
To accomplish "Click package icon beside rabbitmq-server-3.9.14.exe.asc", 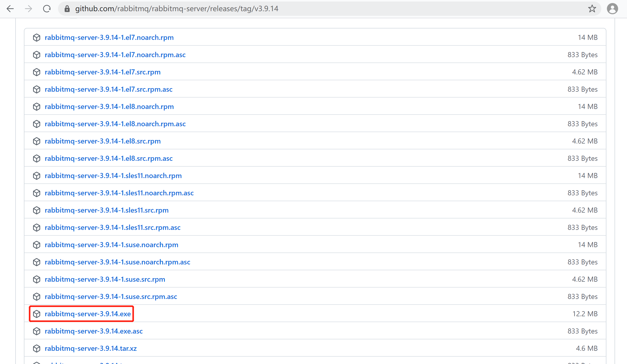I will point(37,331).
